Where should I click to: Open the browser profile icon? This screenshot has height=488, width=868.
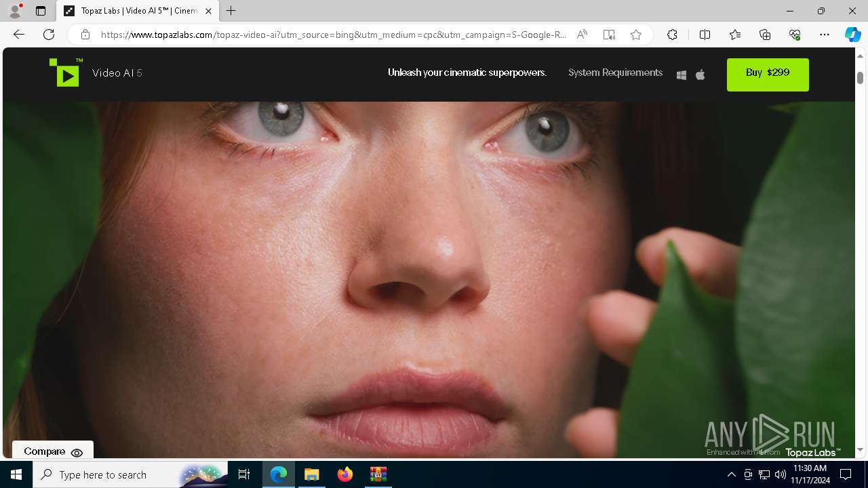coord(14,11)
